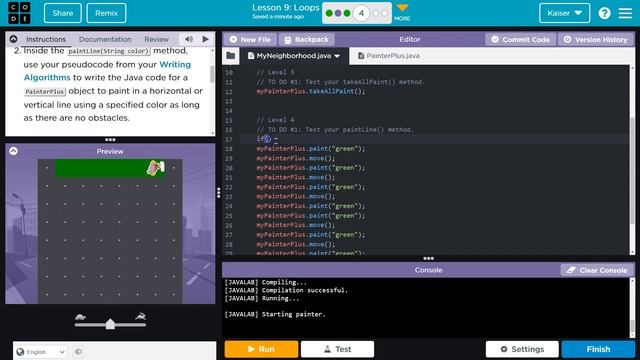640x360 pixels.
Task: Switch to the Review tab
Action: tap(156, 39)
